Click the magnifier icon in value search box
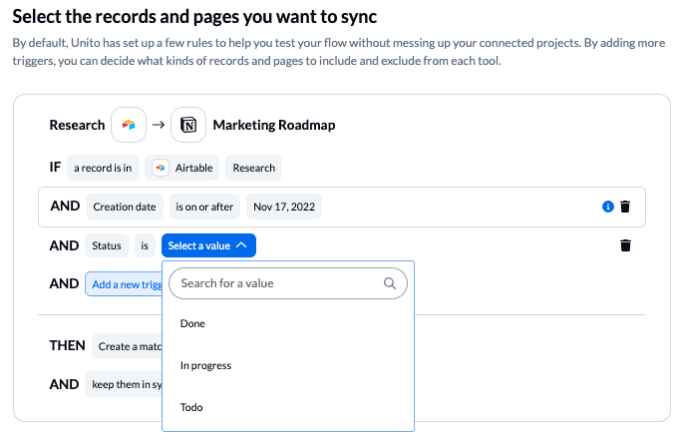Screen dimensions: 683x441 point(390,284)
